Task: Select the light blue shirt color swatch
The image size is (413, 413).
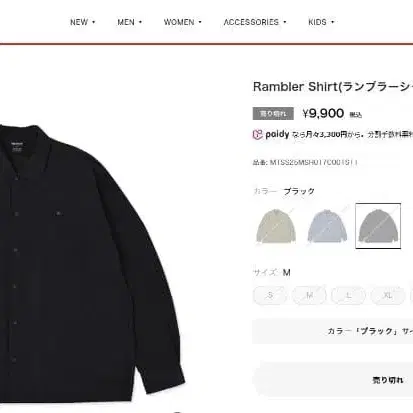Action: pos(327,226)
